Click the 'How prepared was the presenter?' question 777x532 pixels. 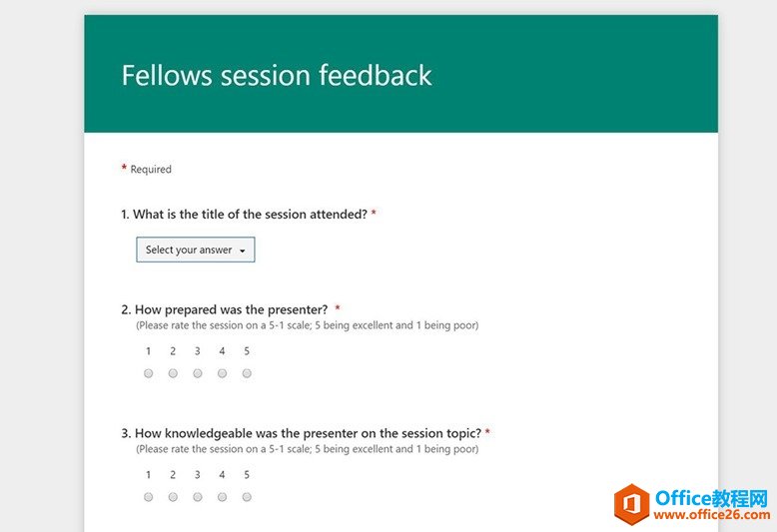coord(225,309)
